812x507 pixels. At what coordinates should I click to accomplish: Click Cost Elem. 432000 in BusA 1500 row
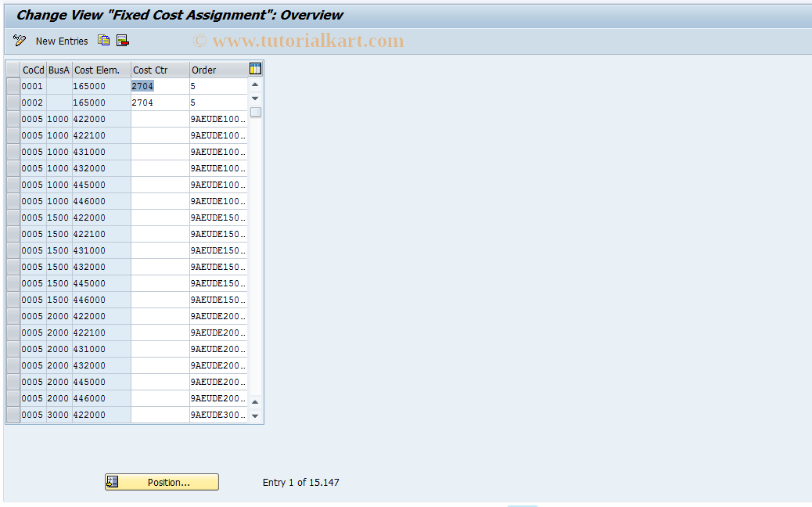[102, 267]
